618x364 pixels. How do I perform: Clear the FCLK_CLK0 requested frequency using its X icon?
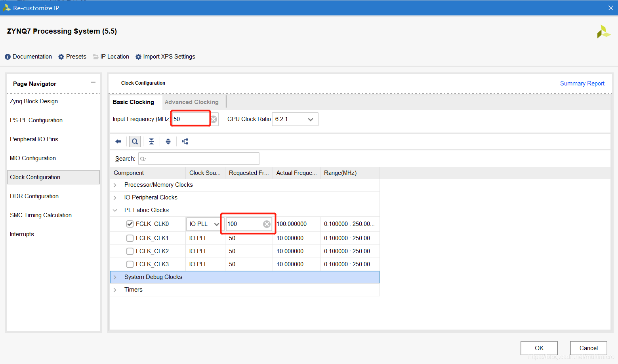[267, 224]
